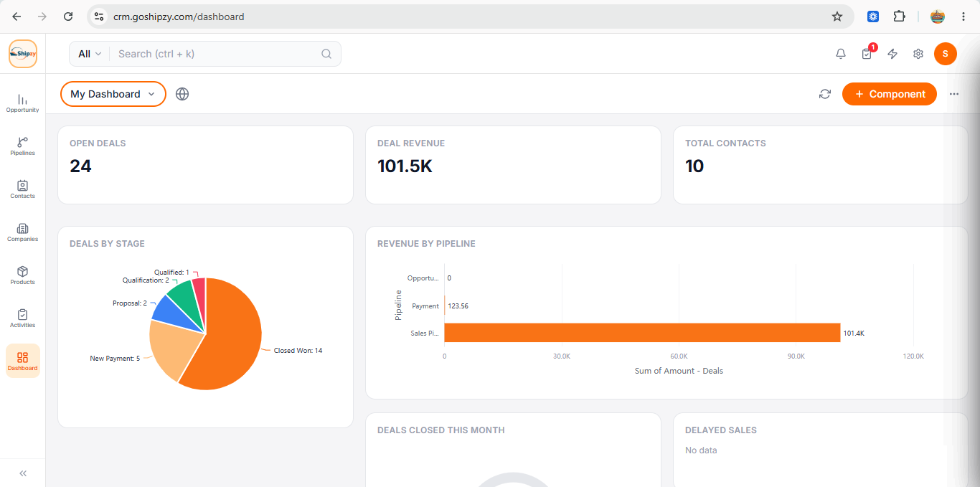Screen dimensions: 980x487
Task: Expand the My Dashboard dropdown
Action: click(113, 94)
